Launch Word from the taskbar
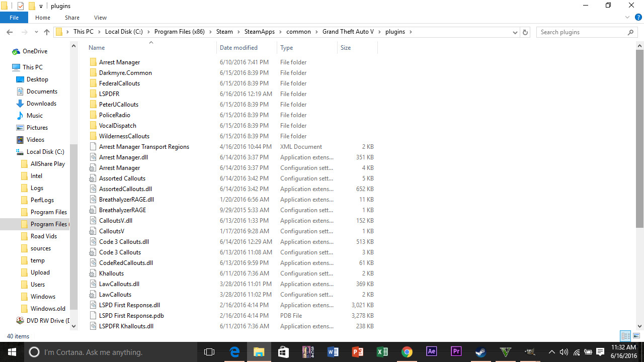644x362 pixels. [333, 352]
